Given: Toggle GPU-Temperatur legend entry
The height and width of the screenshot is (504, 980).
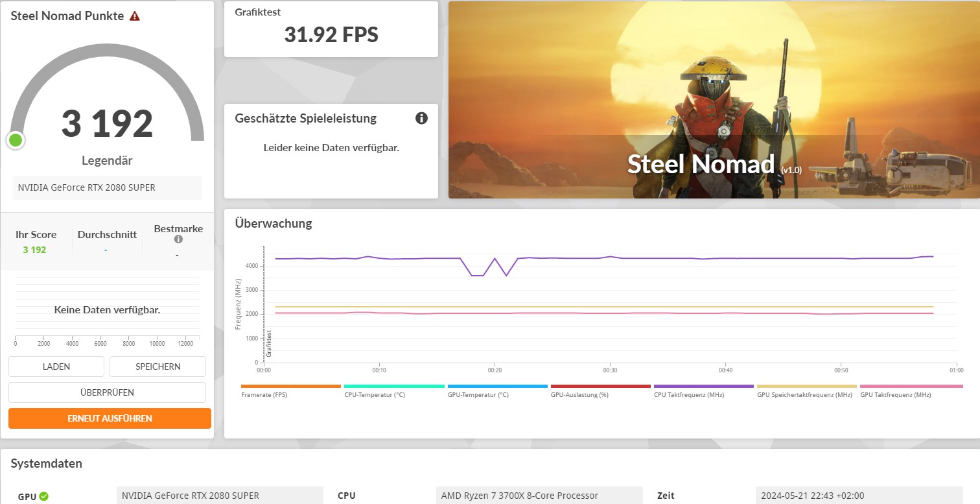Looking at the screenshot, I should pyautogui.click(x=496, y=390).
